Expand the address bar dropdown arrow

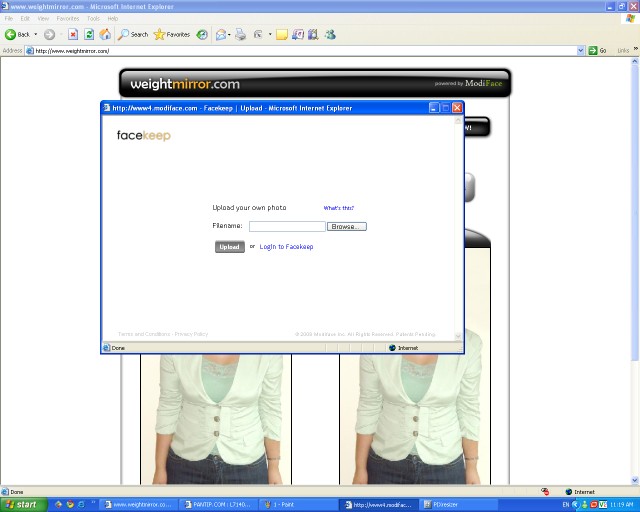[x=581, y=51]
